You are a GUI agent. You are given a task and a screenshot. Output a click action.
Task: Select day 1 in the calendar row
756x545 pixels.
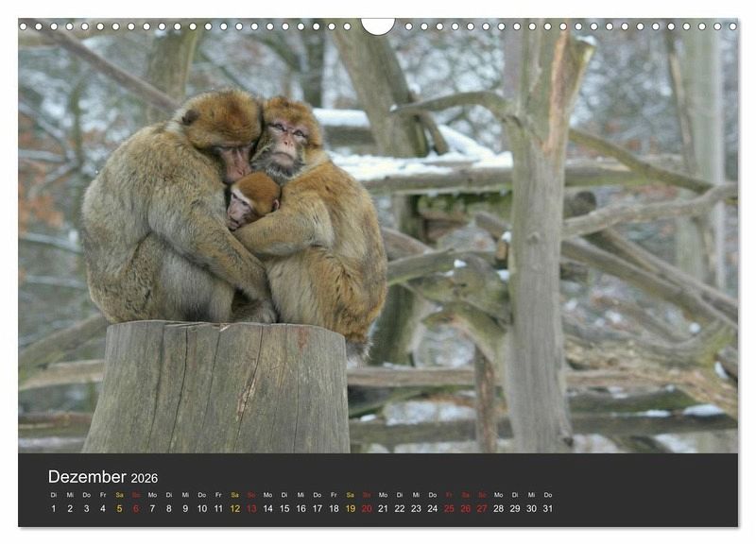coord(54,508)
